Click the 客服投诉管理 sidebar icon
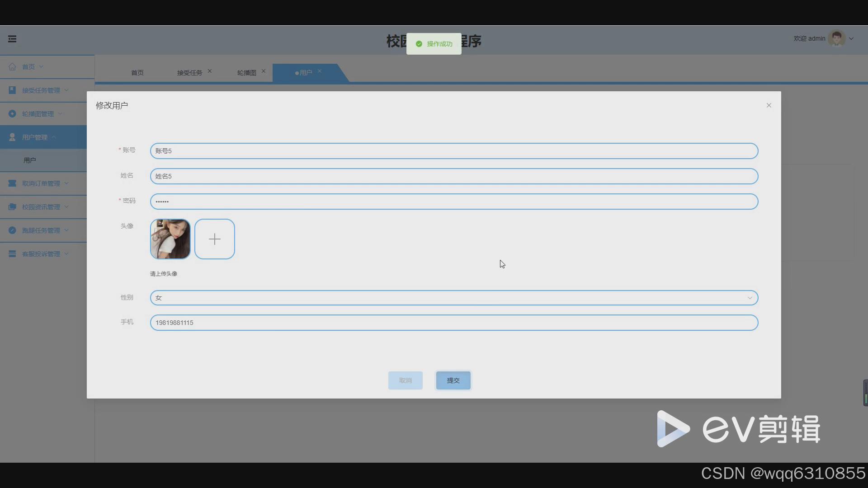 [x=12, y=254]
